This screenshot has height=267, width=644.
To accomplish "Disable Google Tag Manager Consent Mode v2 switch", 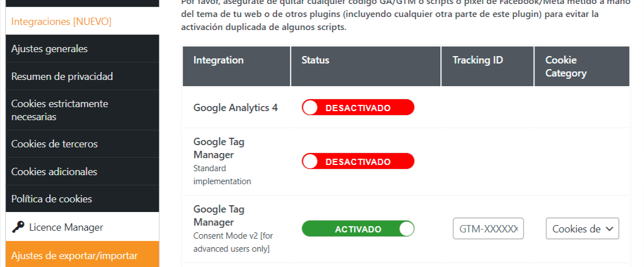I will point(357,229).
